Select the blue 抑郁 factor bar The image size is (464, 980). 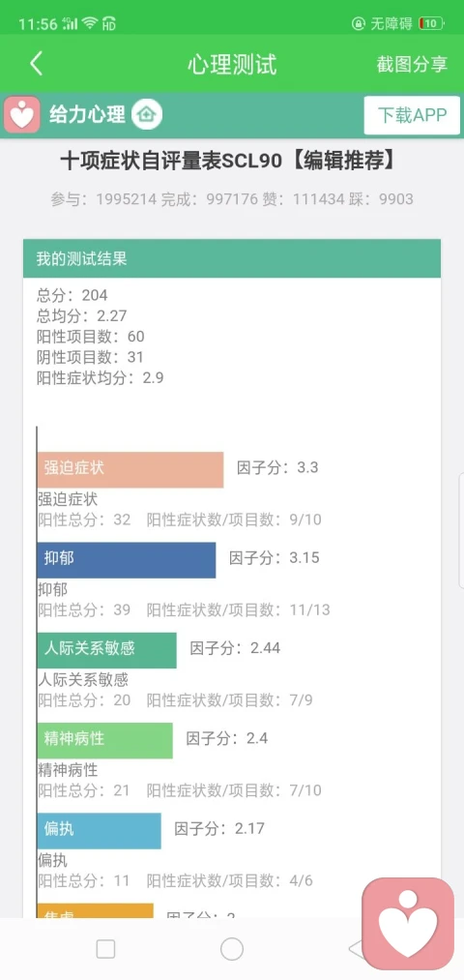pyautogui.click(x=126, y=560)
